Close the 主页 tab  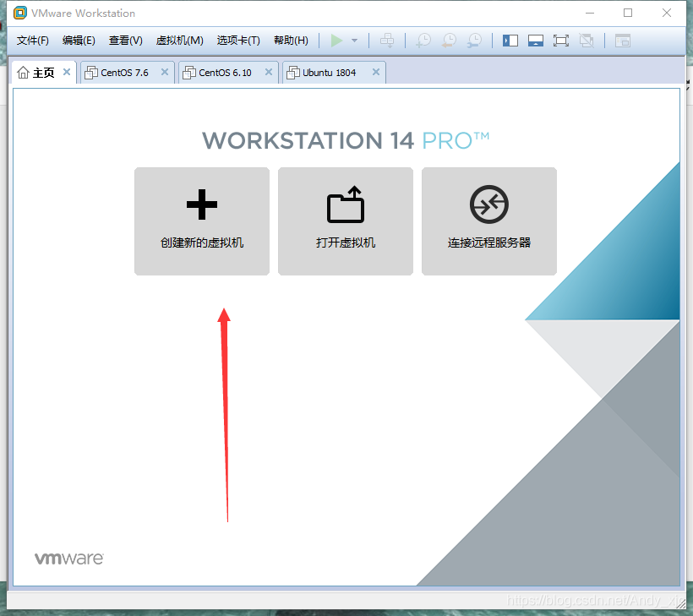67,72
